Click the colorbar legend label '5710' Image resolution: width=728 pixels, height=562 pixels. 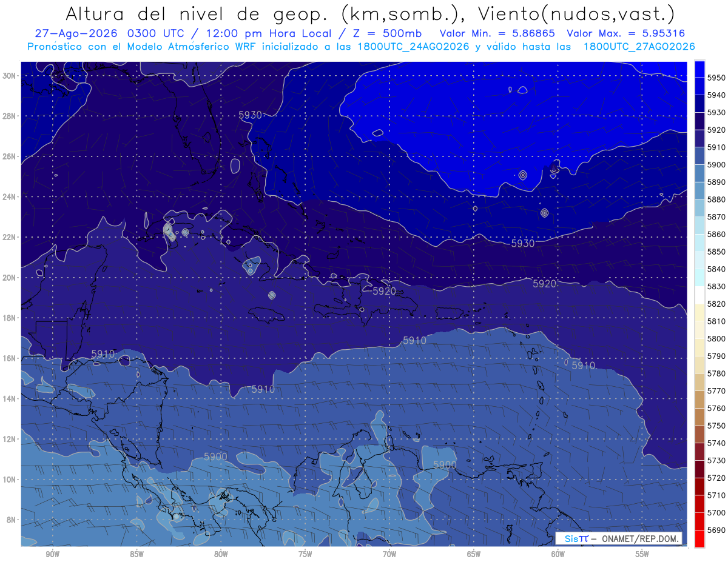716,495
